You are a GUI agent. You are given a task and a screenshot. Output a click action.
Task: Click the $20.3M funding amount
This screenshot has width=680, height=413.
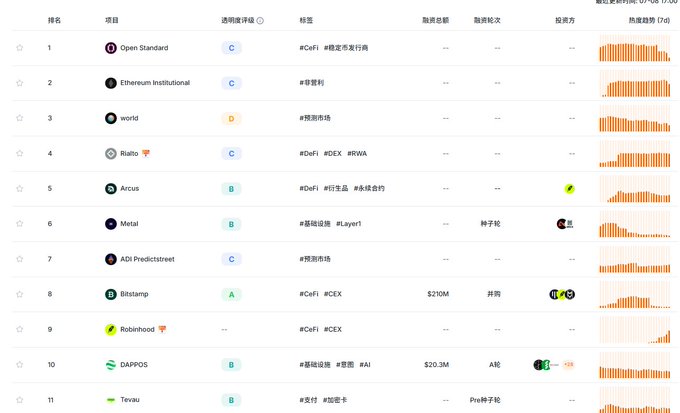(437, 364)
